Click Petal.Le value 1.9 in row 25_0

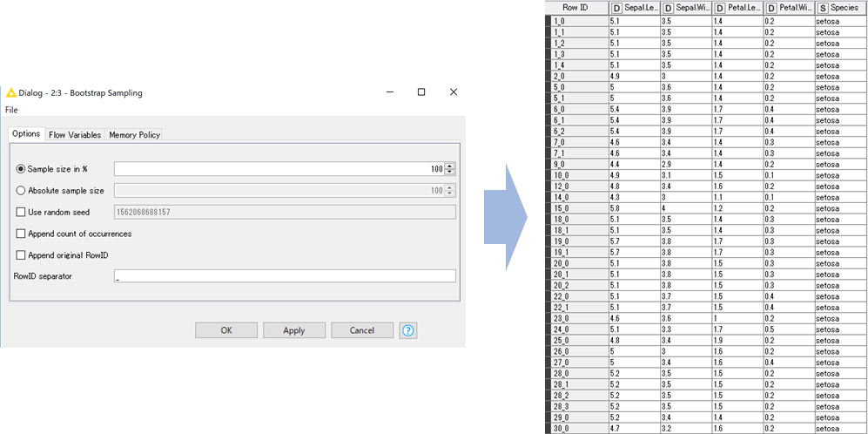[x=737, y=341]
